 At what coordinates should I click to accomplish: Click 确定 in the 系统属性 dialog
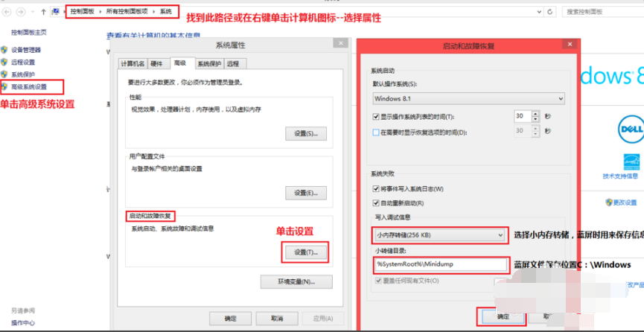coord(230,319)
